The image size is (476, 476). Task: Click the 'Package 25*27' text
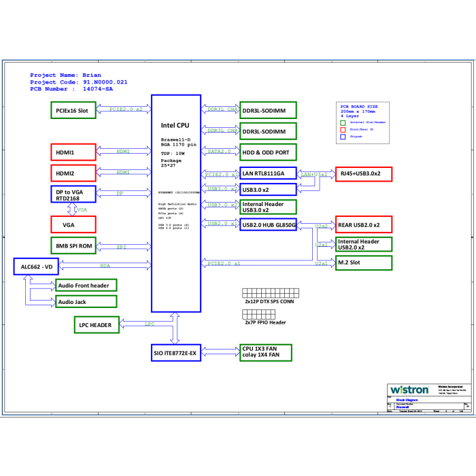point(171,163)
